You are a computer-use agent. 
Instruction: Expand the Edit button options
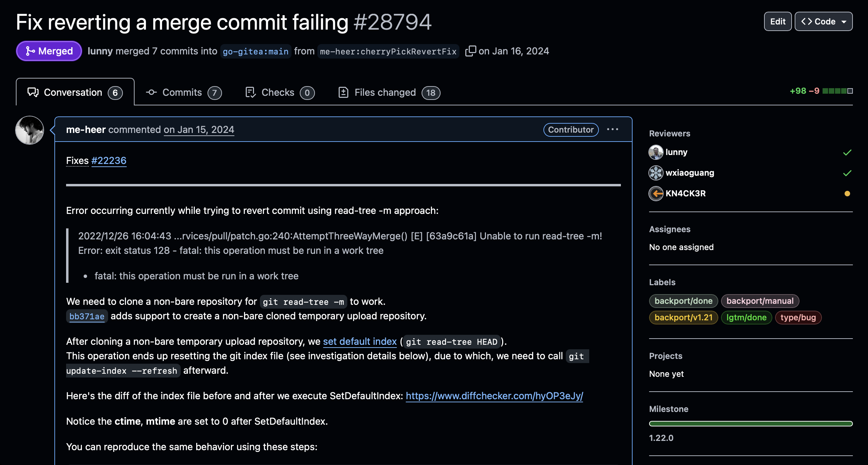point(777,21)
